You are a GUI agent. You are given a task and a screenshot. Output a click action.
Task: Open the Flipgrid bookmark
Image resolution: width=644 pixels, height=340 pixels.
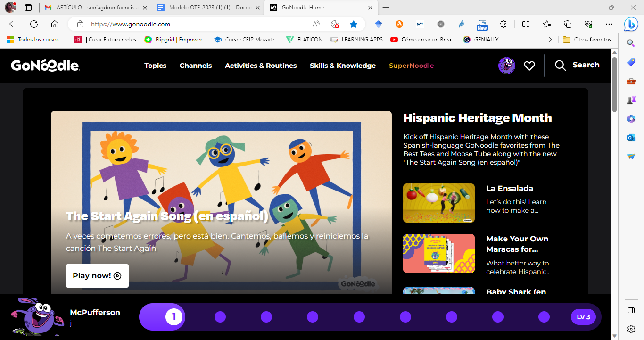(x=175, y=40)
